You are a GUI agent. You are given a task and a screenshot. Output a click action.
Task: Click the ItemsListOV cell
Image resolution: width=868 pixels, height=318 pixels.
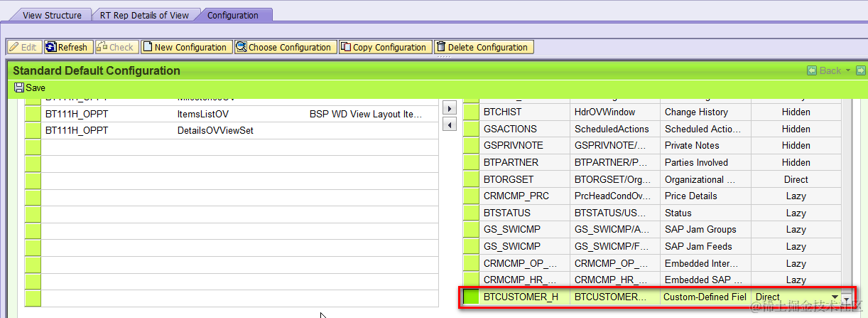point(239,114)
